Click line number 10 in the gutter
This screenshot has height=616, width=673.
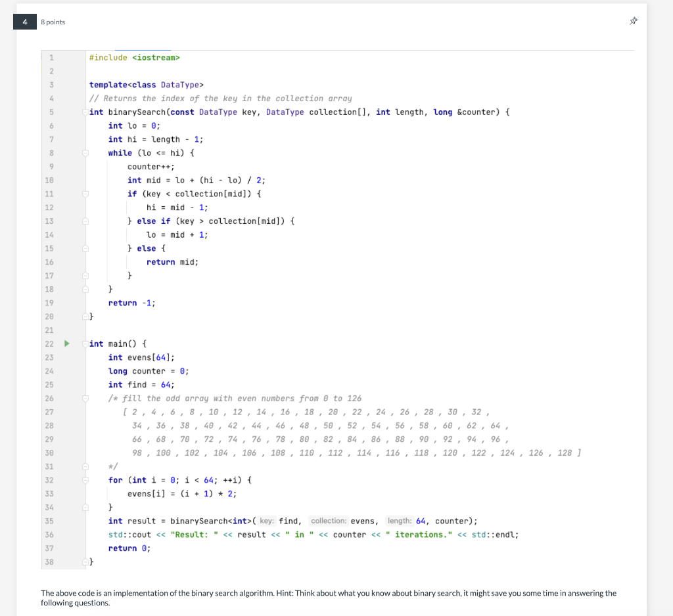[x=49, y=180]
